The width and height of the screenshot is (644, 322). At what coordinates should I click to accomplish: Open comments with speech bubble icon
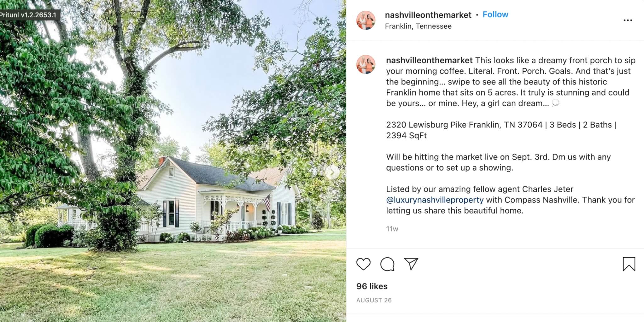click(387, 264)
